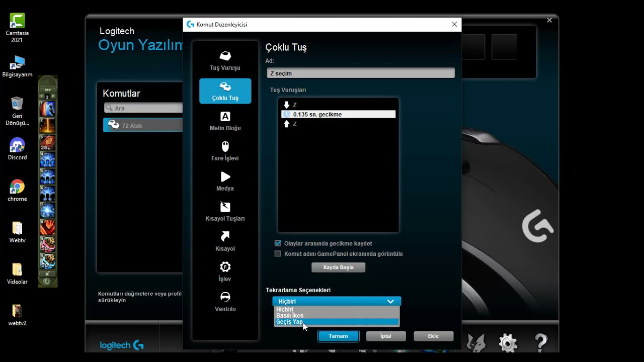
Task: Click skill slot 3 in game skill bar
Action: coord(47,142)
